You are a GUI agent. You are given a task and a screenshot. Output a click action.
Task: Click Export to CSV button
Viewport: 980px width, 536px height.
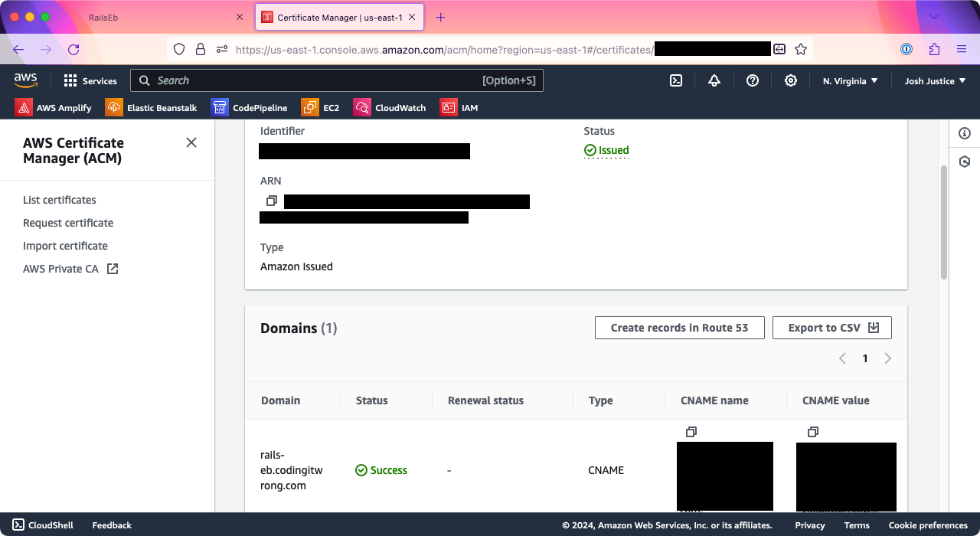832,328
